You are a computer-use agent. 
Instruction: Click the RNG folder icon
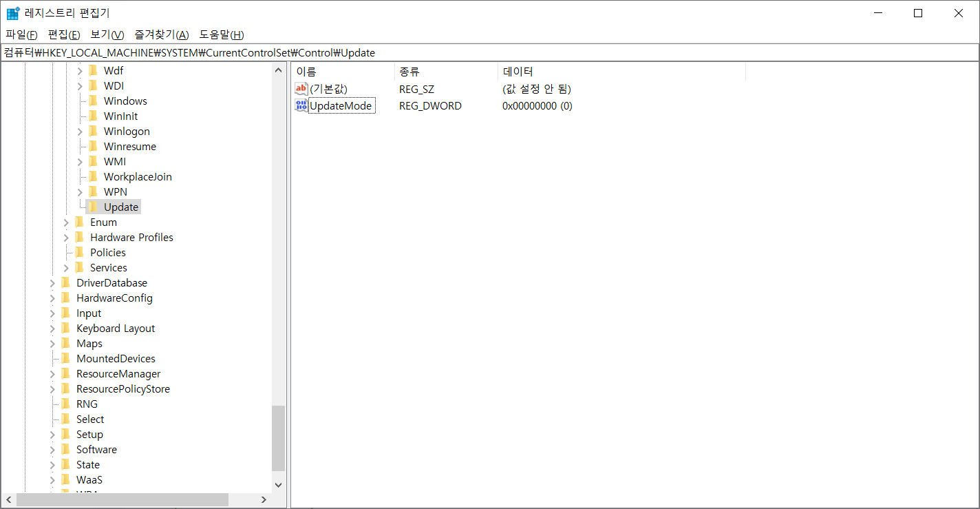(x=65, y=404)
